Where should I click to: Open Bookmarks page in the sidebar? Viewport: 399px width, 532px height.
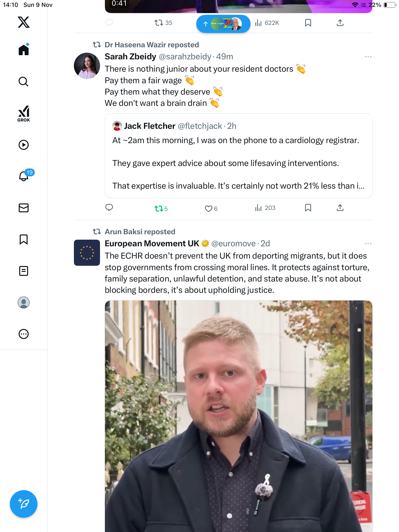(x=24, y=239)
